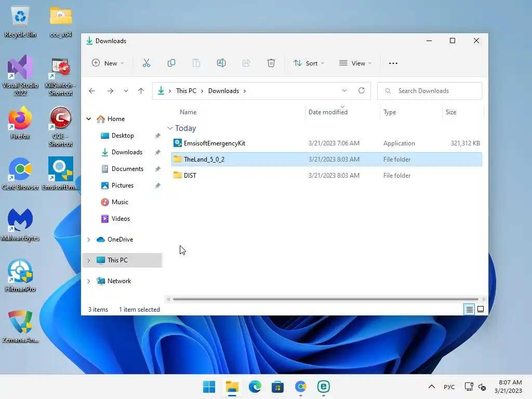Click the Paste clipboard icon in toolbar
The height and width of the screenshot is (399, 532).
click(x=196, y=63)
